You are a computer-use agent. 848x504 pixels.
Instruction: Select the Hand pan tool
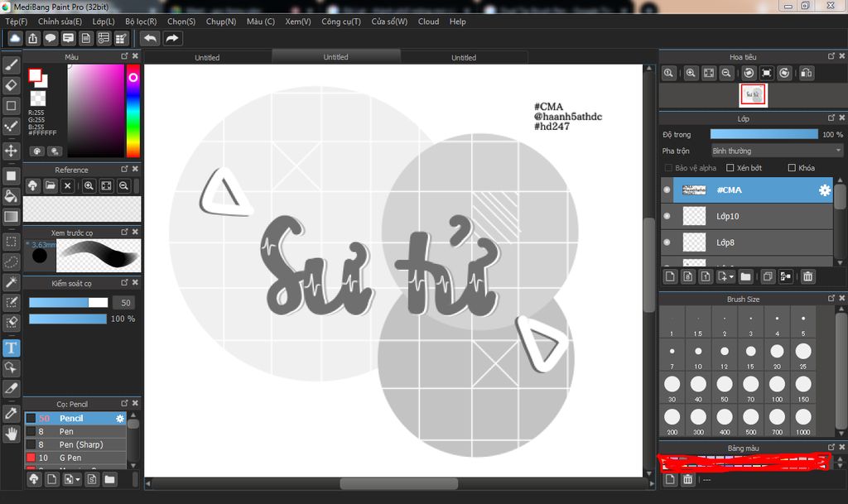12,434
